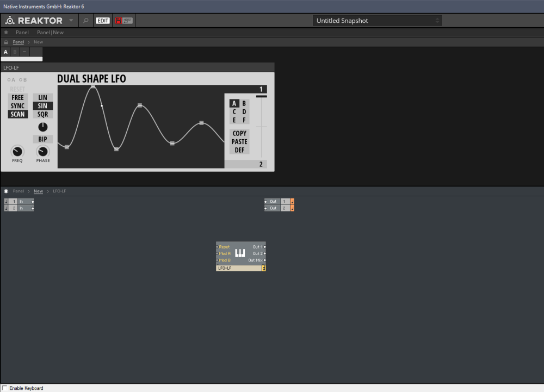The height and width of the screenshot is (392, 544).
Task: Click the favorites star icon
Action: coord(6,32)
